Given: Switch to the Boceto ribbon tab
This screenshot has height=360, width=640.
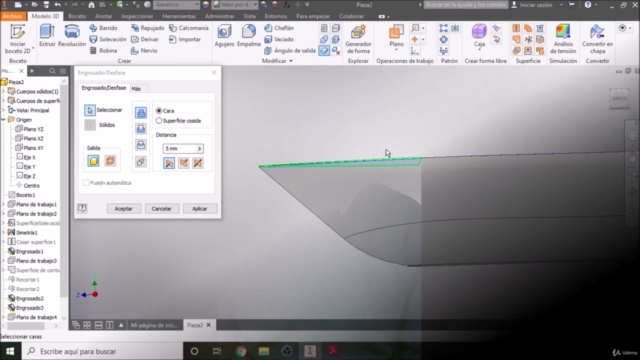Looking at the screenshot, I should [77, 16].
